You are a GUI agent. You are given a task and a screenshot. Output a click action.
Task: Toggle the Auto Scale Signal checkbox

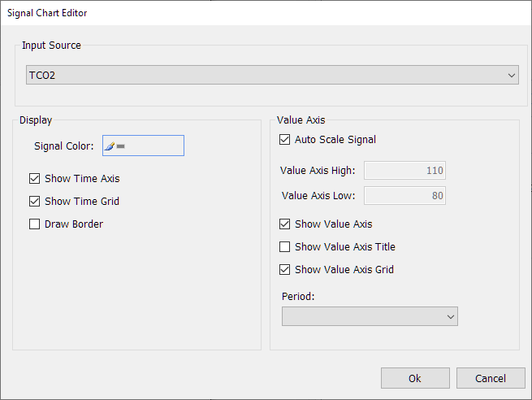coord(284,140)
